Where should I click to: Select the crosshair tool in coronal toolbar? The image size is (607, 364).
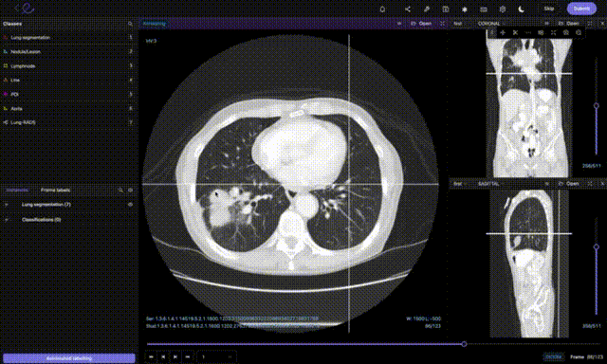coord(515,33)
